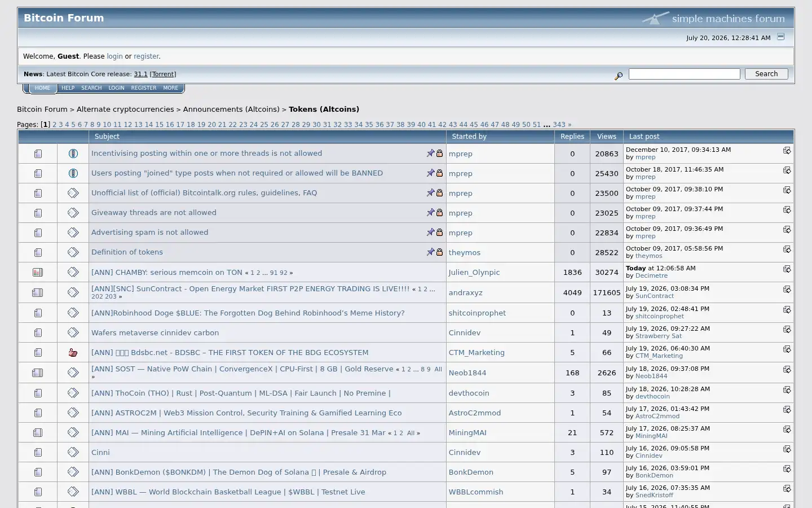Viewport: 812px width, 508px height.
Task: Open Announcements (Altcoins) breadcrumb
Action: (231, 110)
